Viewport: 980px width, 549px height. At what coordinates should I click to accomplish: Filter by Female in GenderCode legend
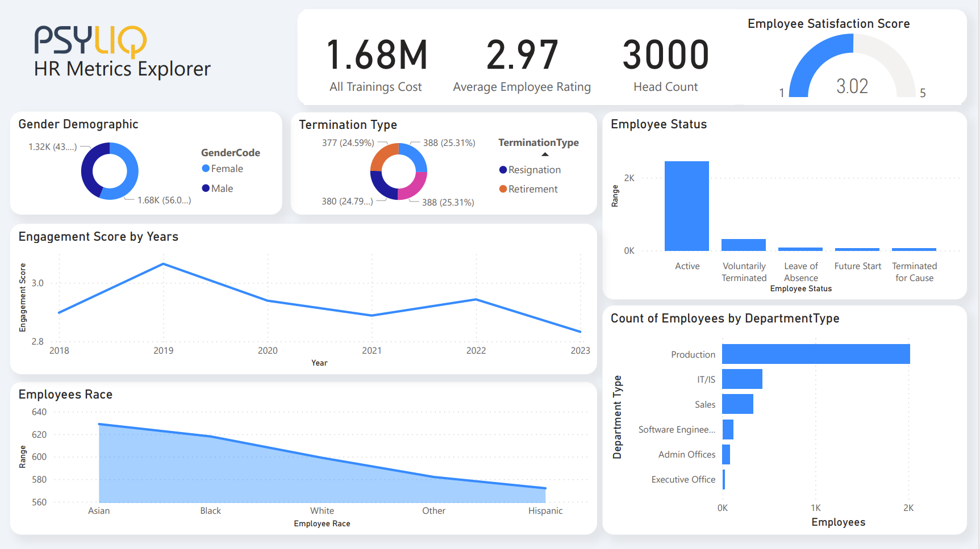227,168
